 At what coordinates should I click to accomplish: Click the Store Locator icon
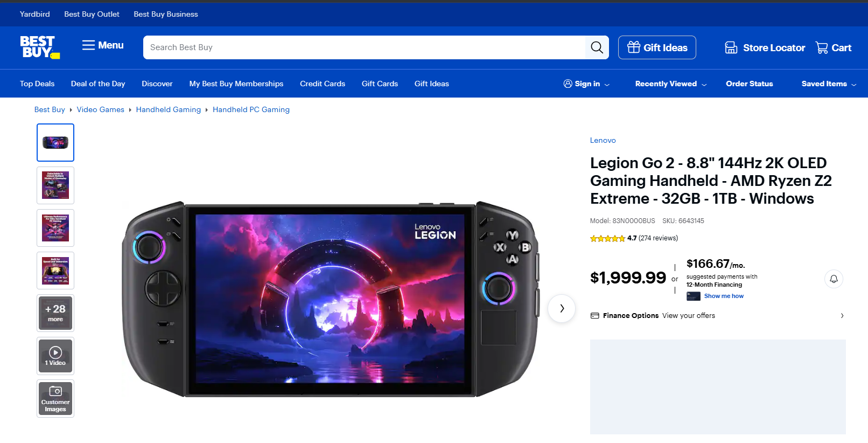pyautogui.click(x=731, y=48)
